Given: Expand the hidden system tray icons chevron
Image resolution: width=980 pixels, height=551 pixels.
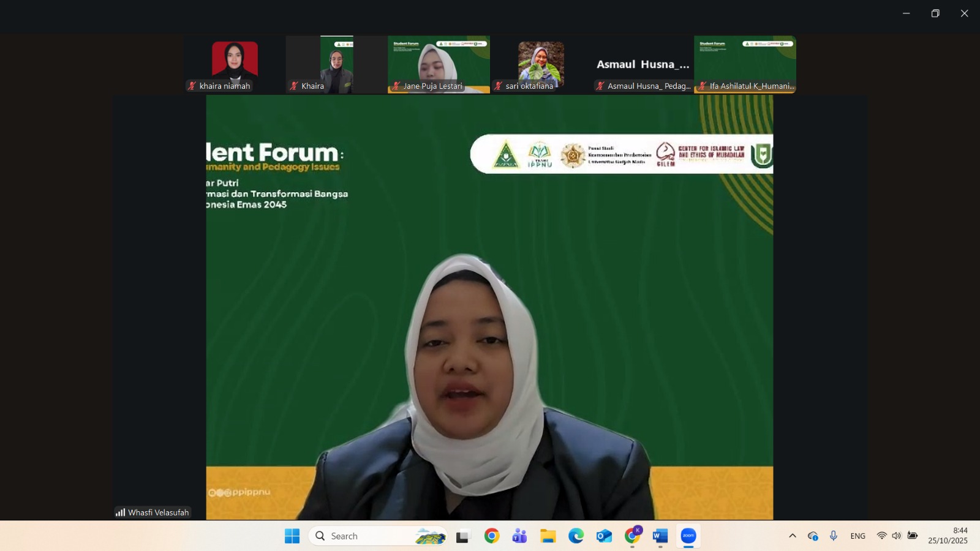Looking at the screenshot, I should tap(792, 536).
